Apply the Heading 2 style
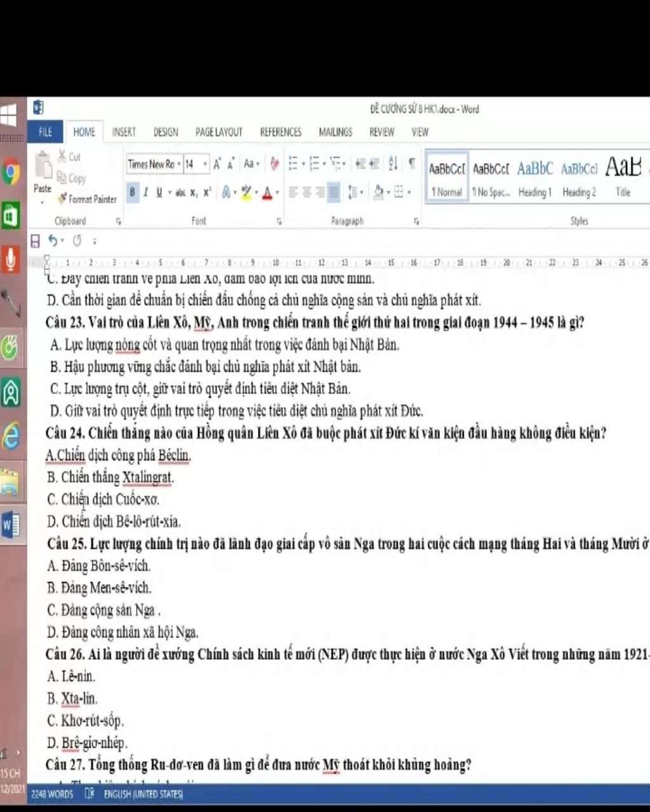Viewport: 650px width, 812px height. coord(579,177)
